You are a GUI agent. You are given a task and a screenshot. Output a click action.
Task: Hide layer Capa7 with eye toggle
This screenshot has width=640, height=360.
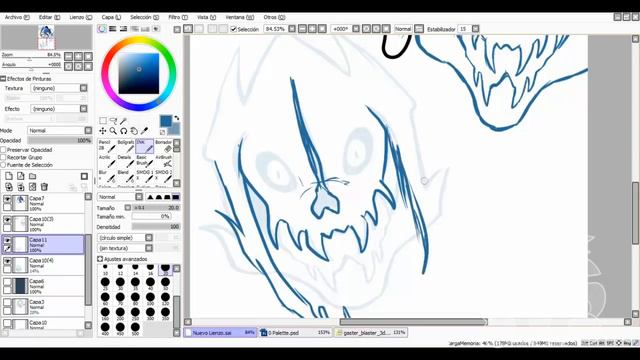pos(7,199)
